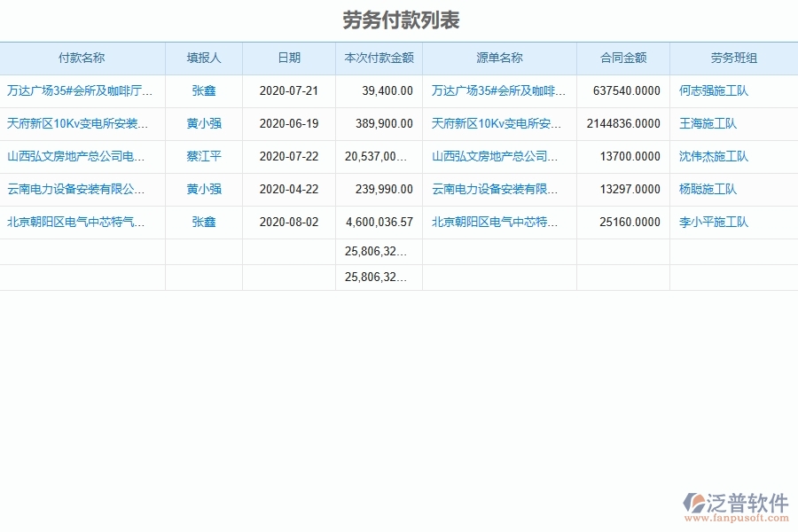
Task: Select submitter 黄小强 in second row
Action: [204, 124]
